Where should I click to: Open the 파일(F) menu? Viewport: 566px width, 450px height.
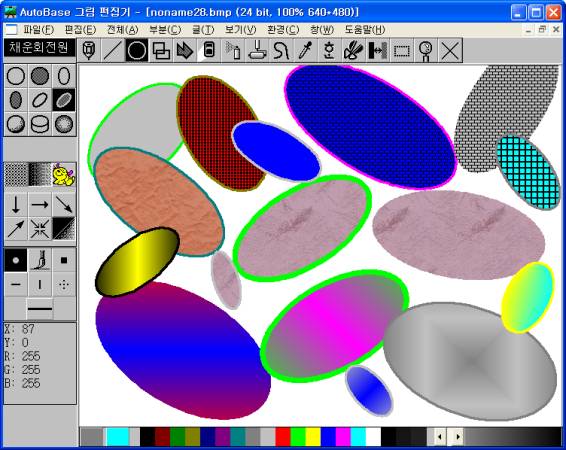38,30
